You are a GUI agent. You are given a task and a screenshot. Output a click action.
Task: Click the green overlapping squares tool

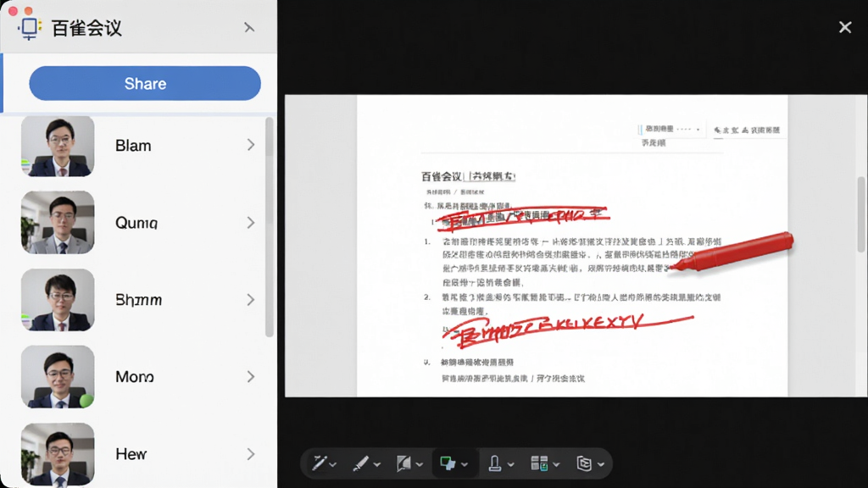[x=448, y=463]
